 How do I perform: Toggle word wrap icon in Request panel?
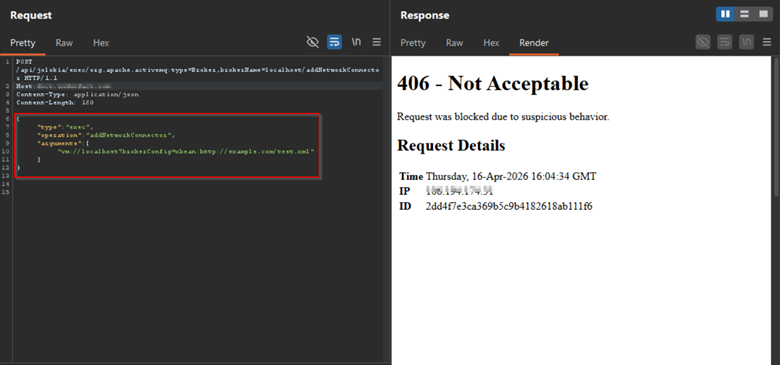[x=334, y=42]
